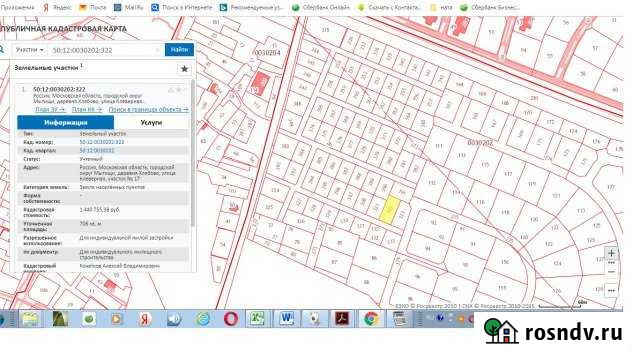Open the Участки search type dropdown

click(x=29, y=50)
